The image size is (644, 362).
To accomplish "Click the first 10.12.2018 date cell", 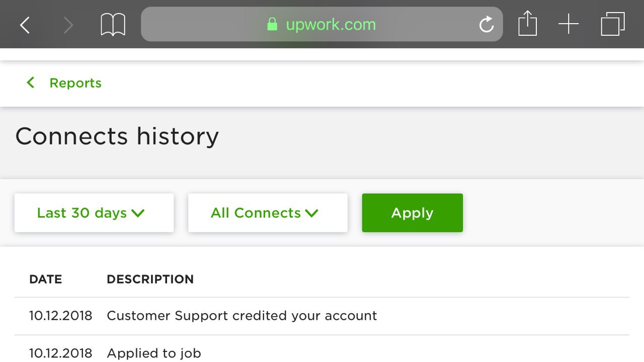I will click(60, 316).
